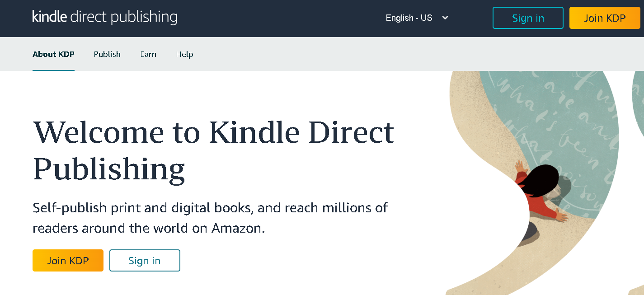Click the Self-publish print and digital books paragraph
The height and width of the screenshot is (295, 644).
210,218
